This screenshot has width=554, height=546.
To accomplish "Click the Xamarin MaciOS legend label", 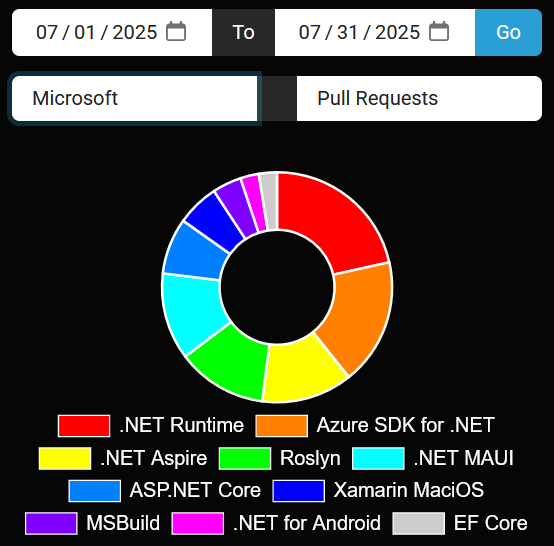I will (409, 490).
